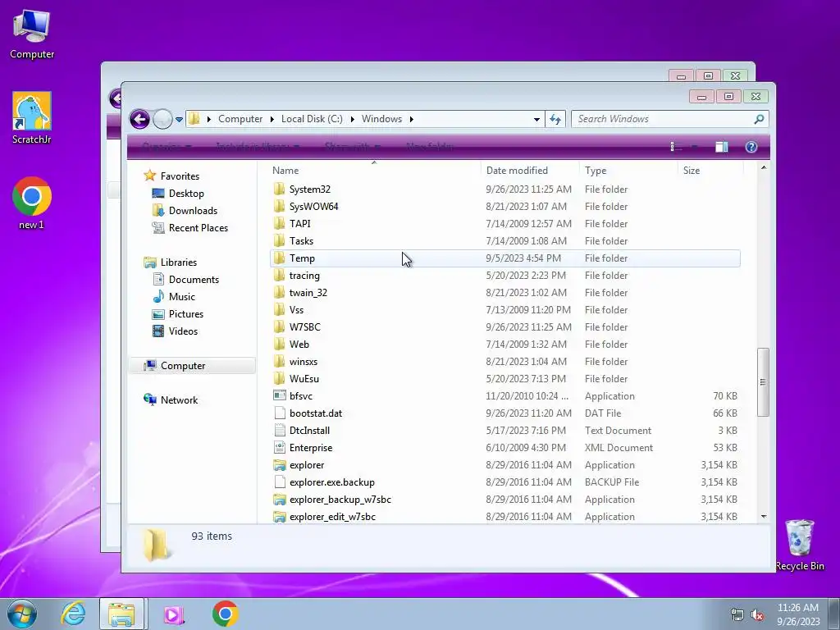
Task: Select Network in navigation pane
Action: [179, 400]
